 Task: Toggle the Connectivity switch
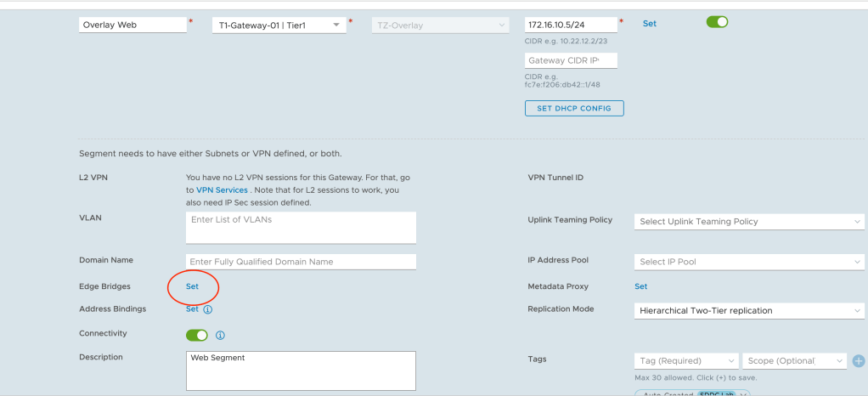coord(196,336)
